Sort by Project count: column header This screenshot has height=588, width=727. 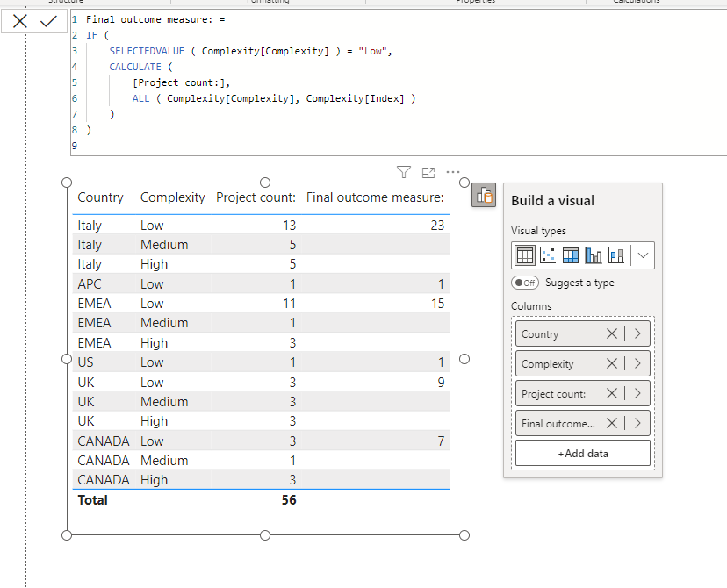[x=256, y=197]
